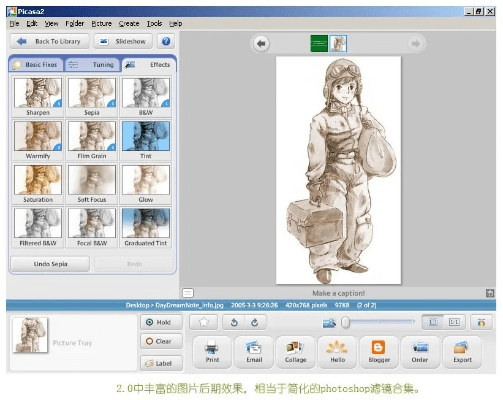503x400 pixels.
Task: Click the icon button right of 1:1
Action: (481, 322)
